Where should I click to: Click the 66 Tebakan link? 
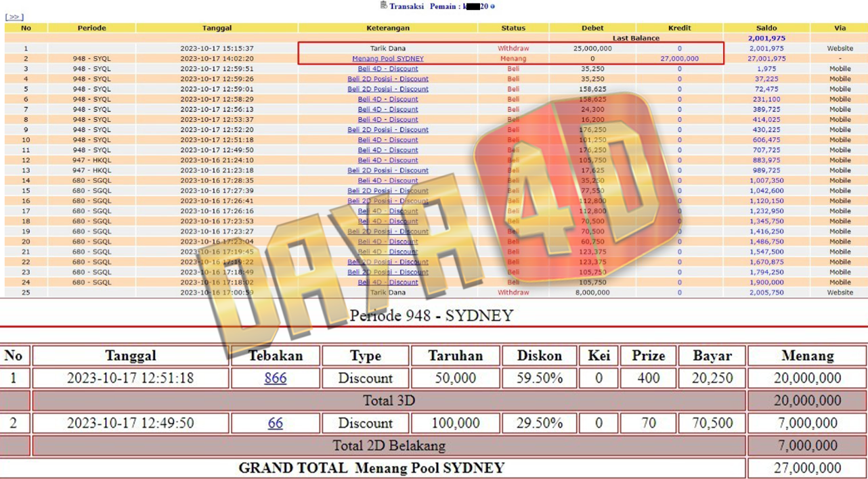275,423
